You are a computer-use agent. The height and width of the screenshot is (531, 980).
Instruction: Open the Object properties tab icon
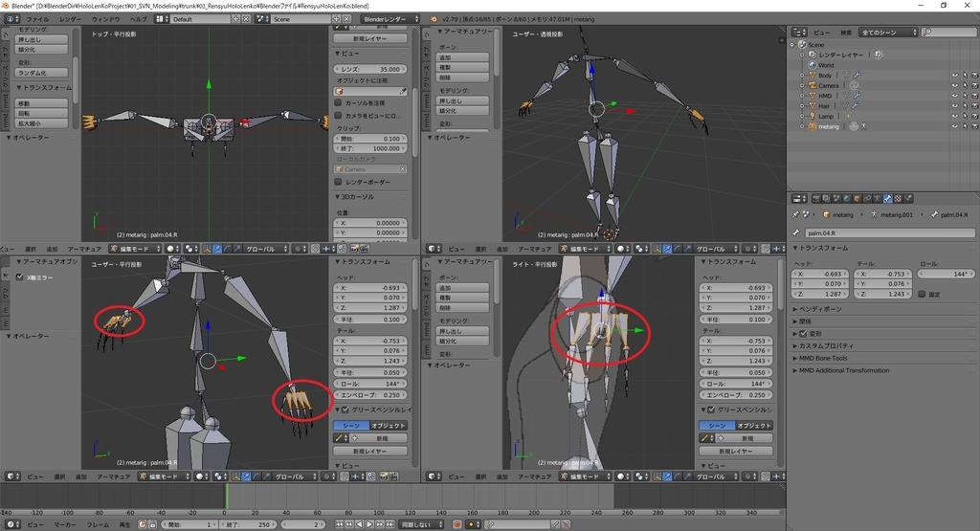pos(857,198)
